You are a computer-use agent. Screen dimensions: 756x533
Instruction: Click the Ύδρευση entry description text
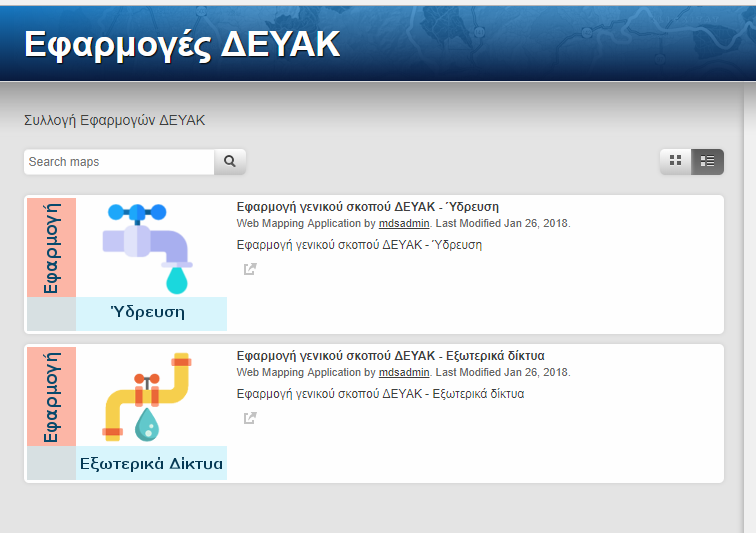coord(359,245)
